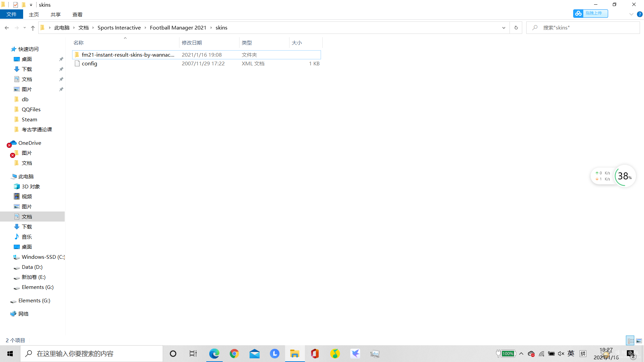Open the 查看 ribbon tab

[x=77, y=14]
